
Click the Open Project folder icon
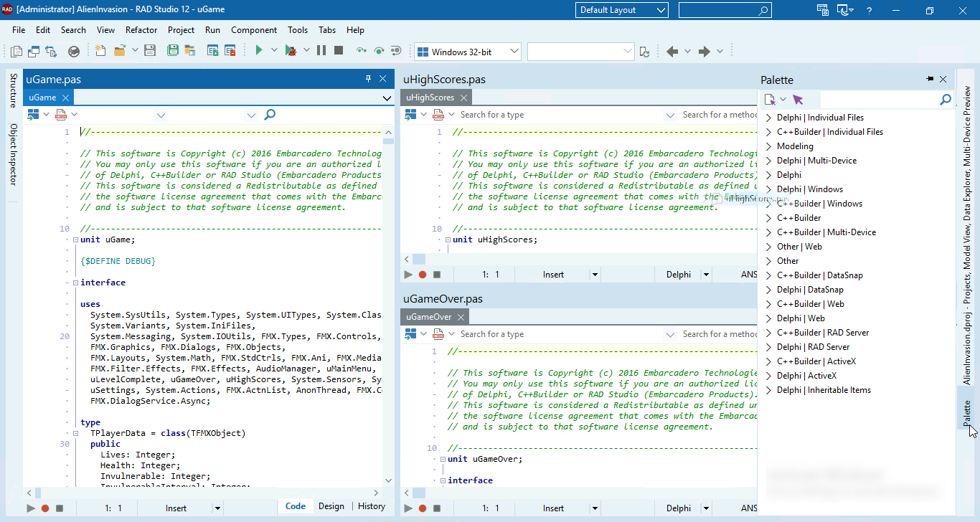click(190, 51)
